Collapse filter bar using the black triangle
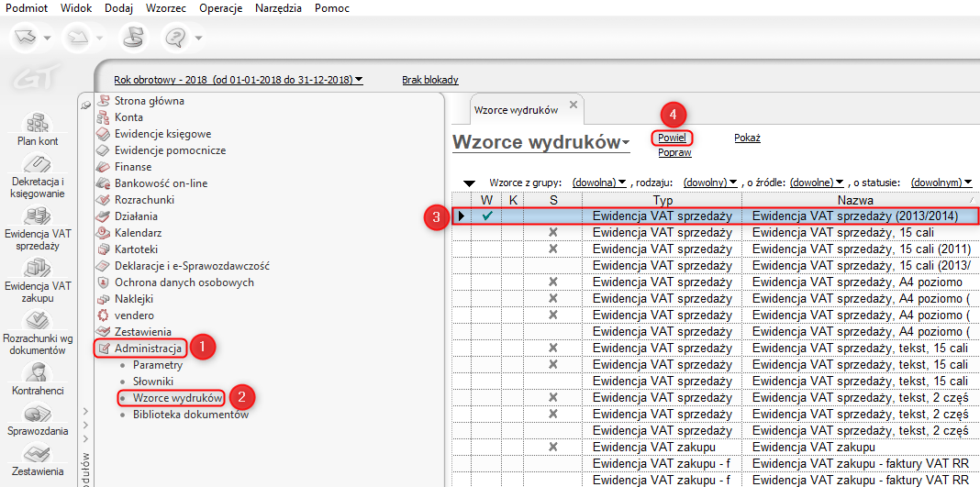The height and width of the screenshot is (487, 980). click(469, 183)
